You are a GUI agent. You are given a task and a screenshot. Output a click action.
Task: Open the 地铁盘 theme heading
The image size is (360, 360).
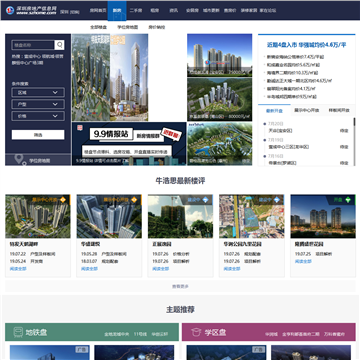[x=36, y=332]
